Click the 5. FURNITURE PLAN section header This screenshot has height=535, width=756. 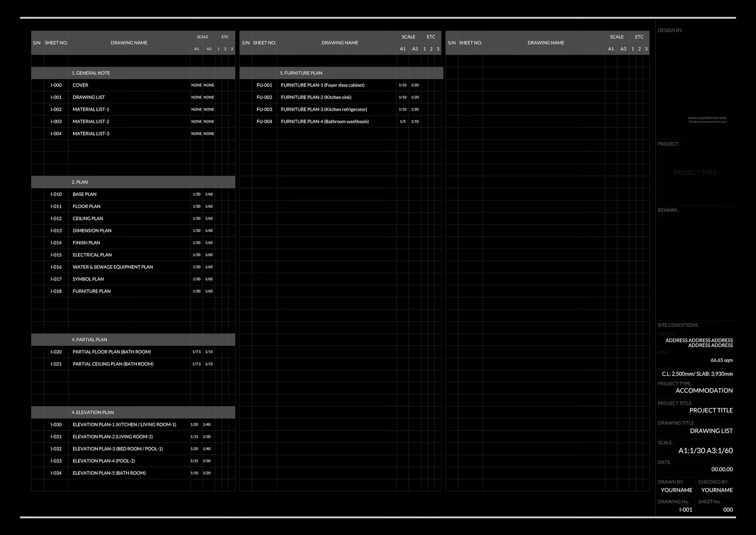point(341,73)
